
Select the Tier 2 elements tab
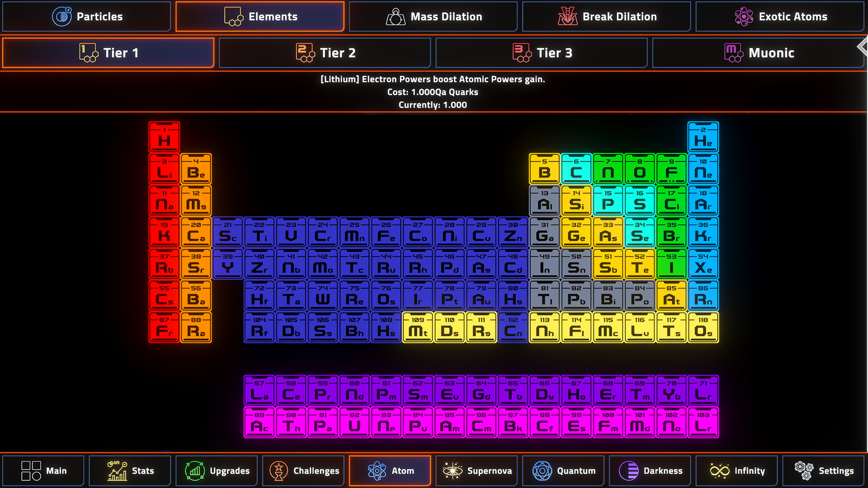(325, 53)
